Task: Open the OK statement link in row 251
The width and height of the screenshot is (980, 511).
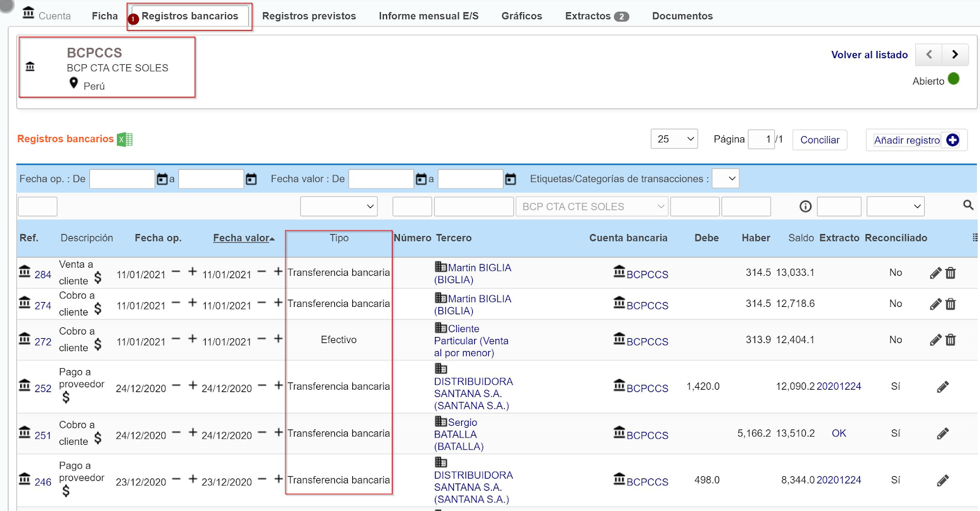Action: click(839, 433)
